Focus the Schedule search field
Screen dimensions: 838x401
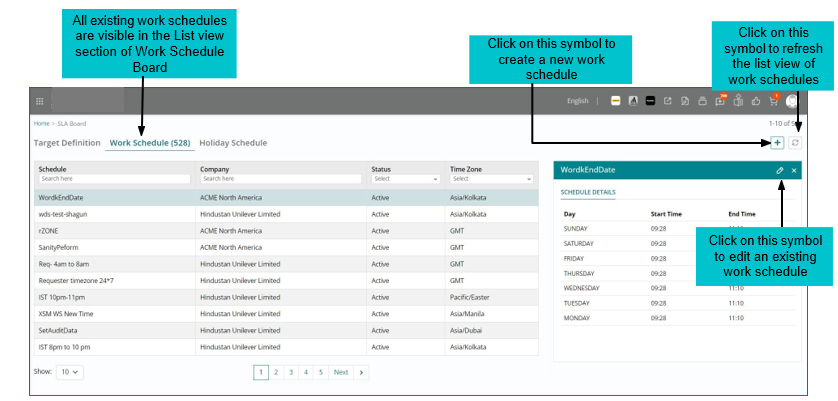[114, 179]
